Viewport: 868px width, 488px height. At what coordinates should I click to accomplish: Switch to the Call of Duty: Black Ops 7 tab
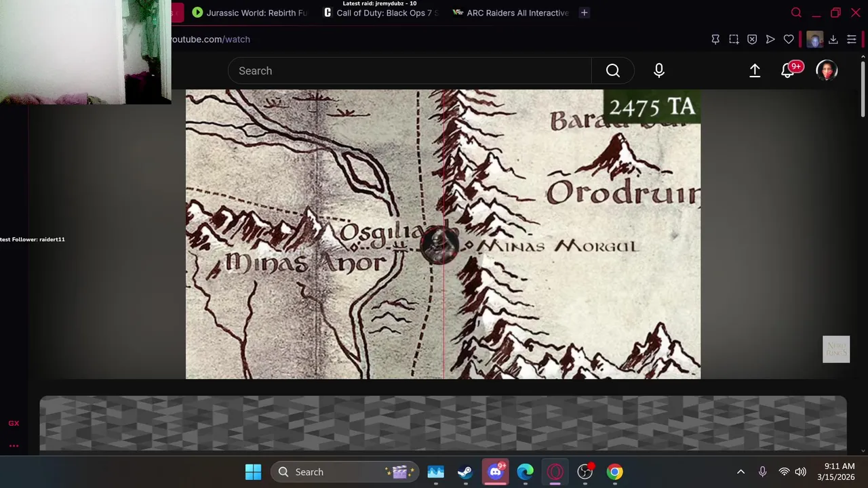(x=381, y=12)
